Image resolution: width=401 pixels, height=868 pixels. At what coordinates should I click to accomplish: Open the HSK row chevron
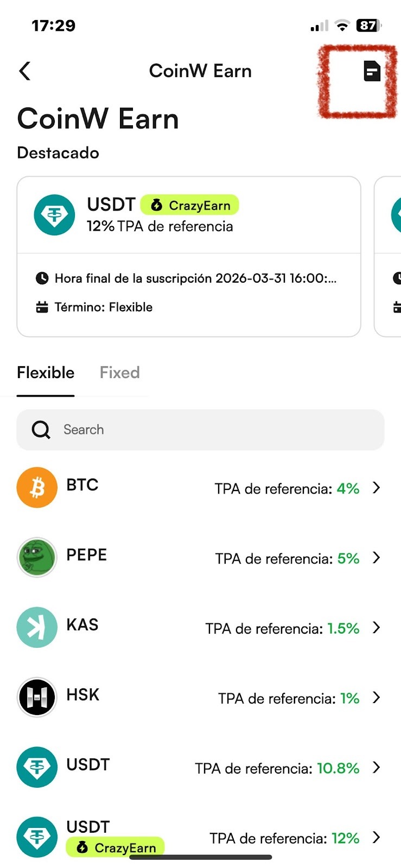click(377, 698)
